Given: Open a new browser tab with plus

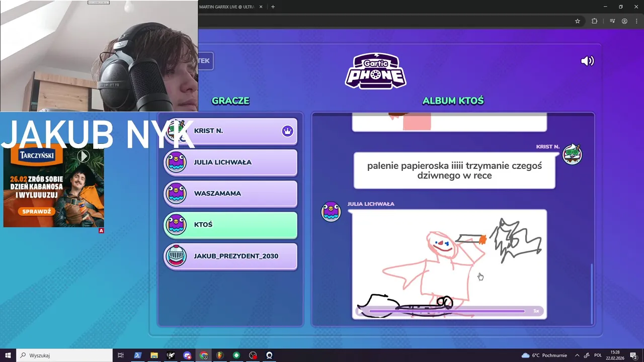Looking at the screenshot, I should click(x=273, y=7).
